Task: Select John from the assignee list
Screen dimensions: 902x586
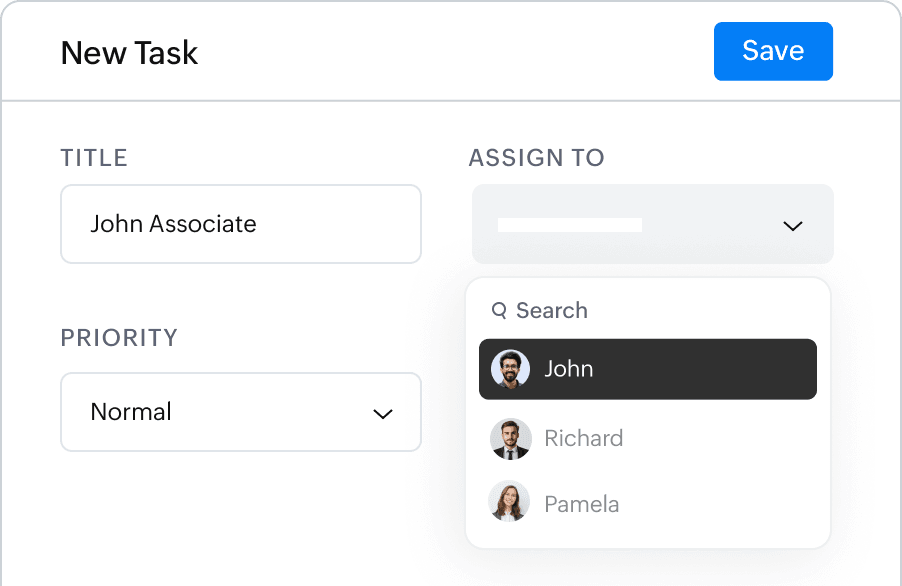Action: [647, 369]
